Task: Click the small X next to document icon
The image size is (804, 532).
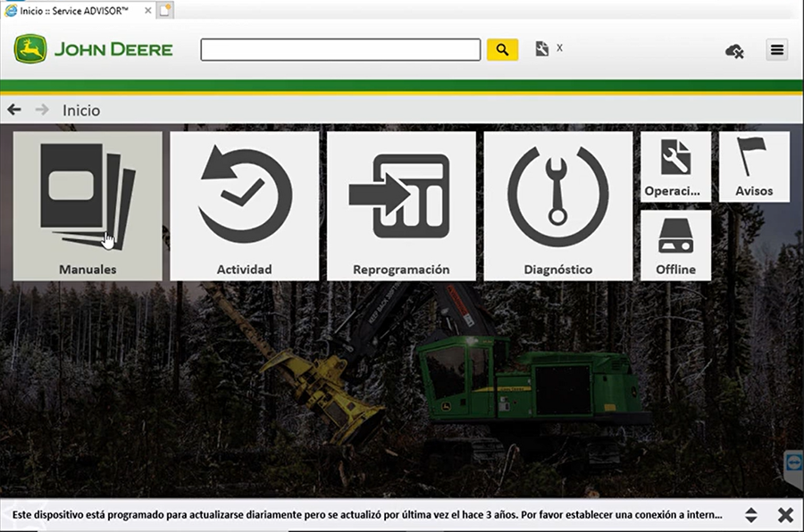Action: [559, 47]
